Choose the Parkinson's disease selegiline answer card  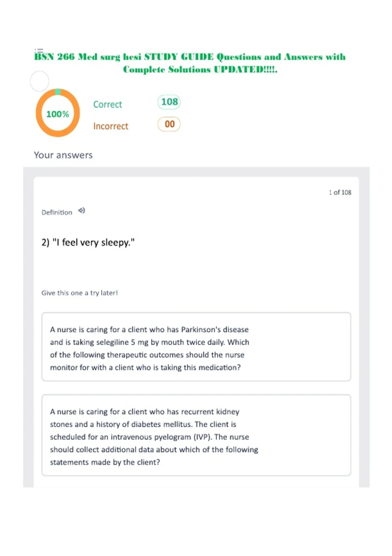point(196,347)
